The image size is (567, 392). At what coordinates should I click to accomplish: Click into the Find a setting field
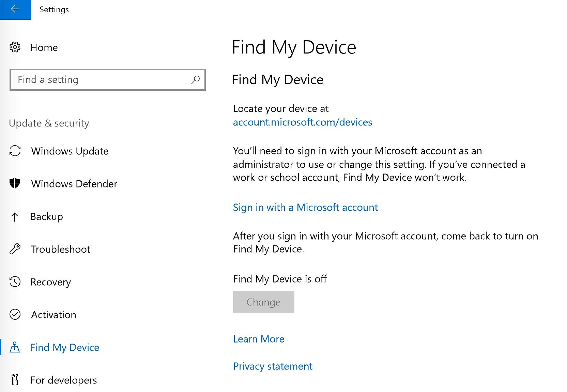102,80
